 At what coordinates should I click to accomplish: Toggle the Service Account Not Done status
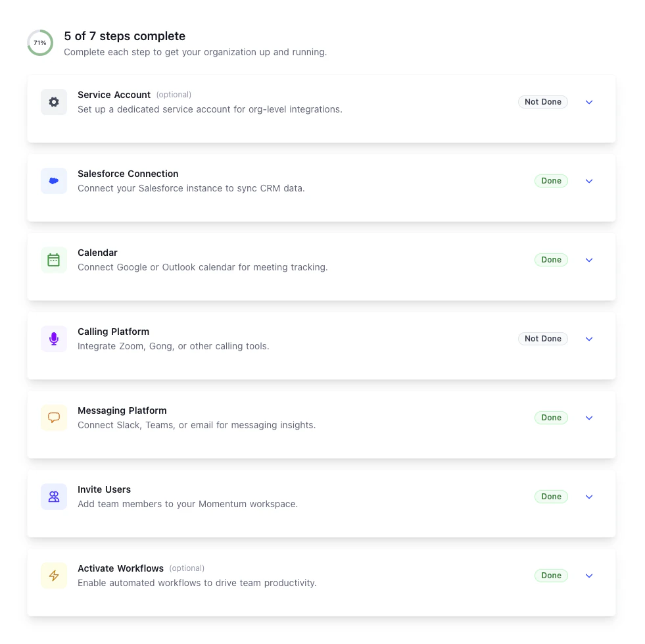click(543, 102)
